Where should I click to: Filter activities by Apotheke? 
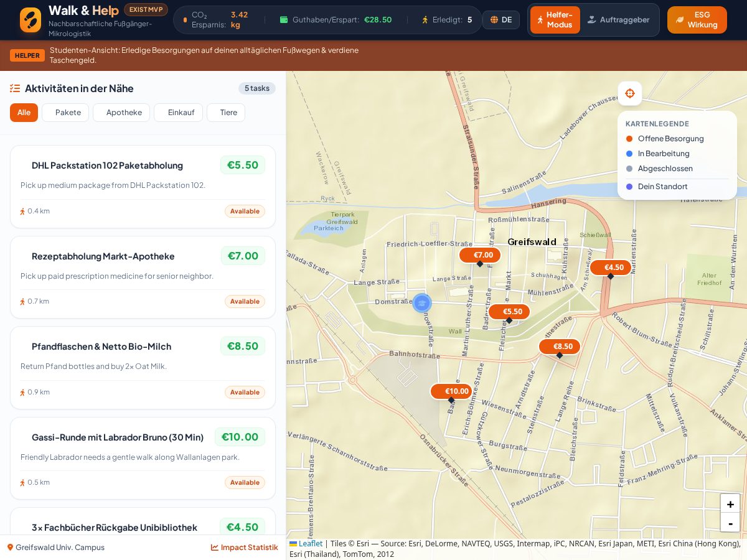click(x=121, y=113)
